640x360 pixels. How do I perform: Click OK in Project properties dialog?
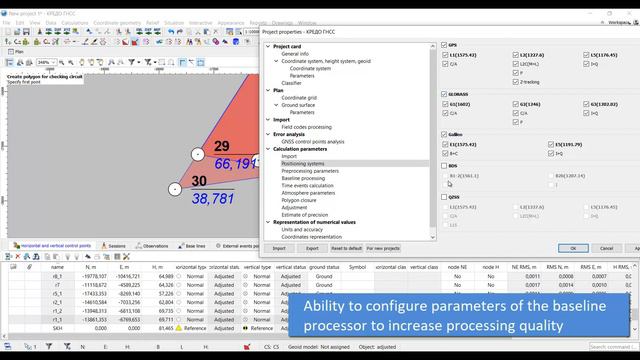pos(573,248)
